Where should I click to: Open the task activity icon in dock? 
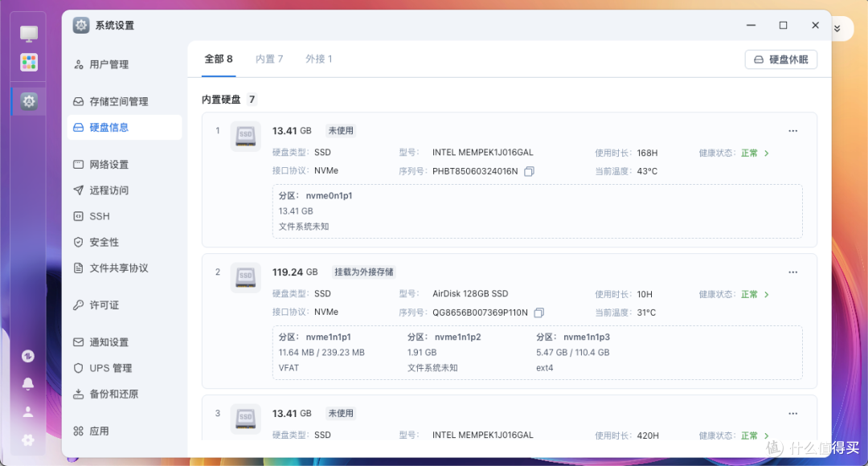pos(27,356)
